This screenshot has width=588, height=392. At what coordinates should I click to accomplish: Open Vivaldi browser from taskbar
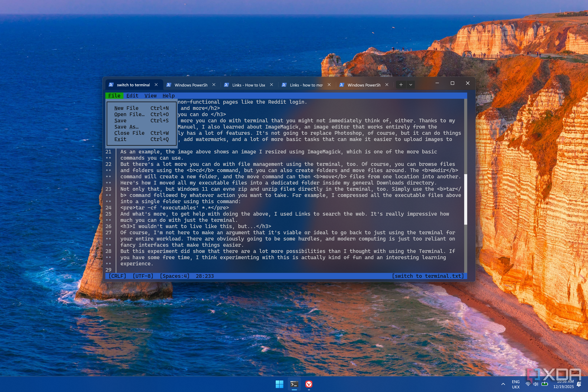click(309, 384)
